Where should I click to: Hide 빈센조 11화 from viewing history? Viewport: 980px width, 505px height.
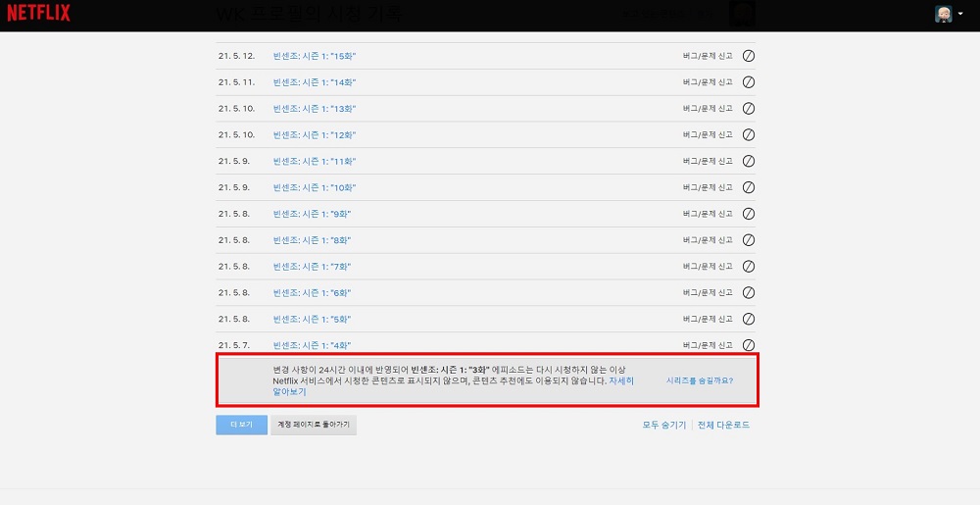pyautogui.click(x=748, y=161)
